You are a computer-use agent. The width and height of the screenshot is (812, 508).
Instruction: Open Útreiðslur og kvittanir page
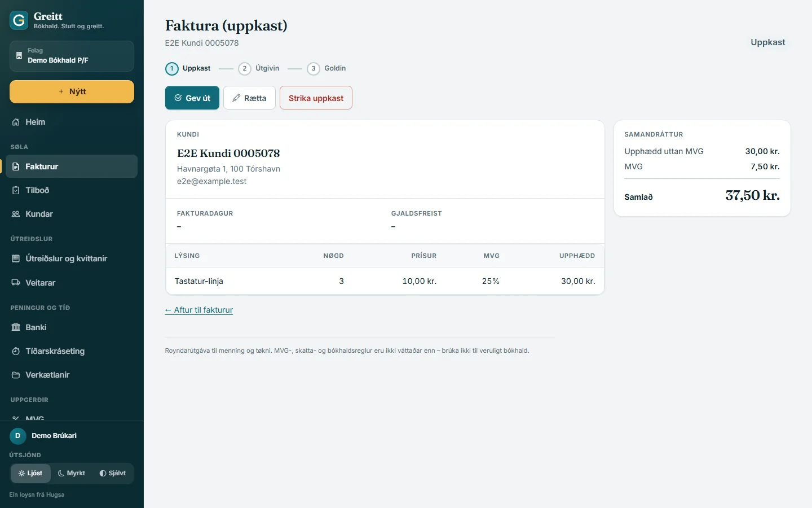(x=72, y=259)
